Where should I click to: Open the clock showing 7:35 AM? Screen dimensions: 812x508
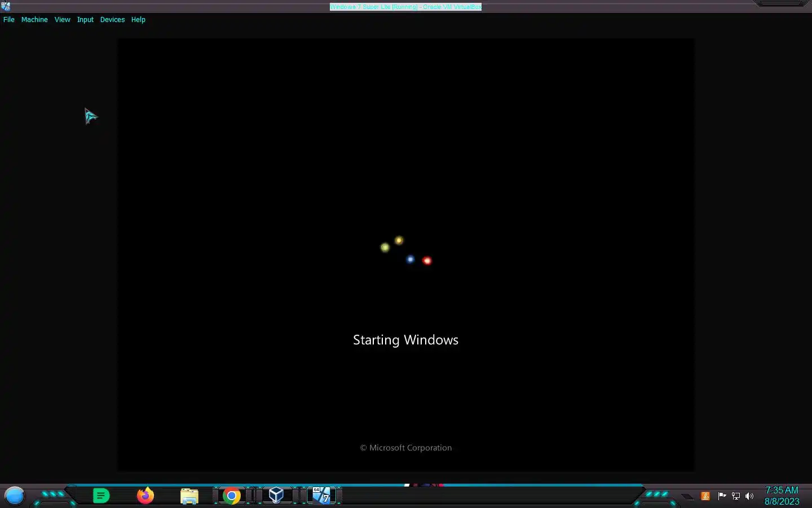782,496
